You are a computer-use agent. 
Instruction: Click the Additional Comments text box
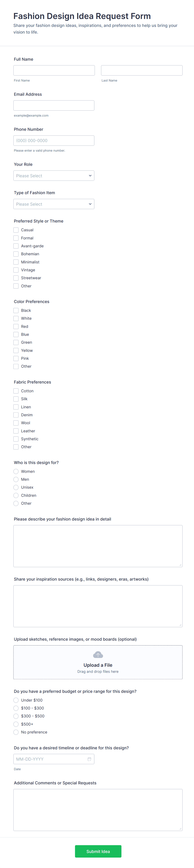click(x=98, y=810)
